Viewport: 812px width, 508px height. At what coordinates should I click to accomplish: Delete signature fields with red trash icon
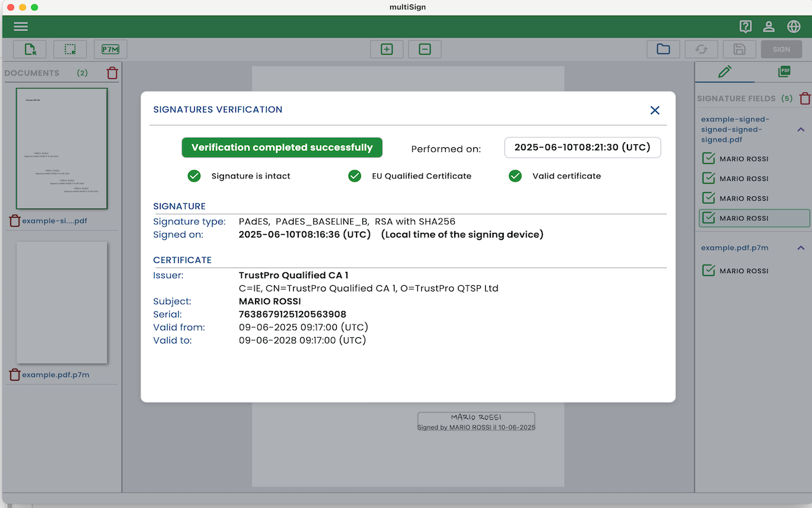[x=805, y=98]
